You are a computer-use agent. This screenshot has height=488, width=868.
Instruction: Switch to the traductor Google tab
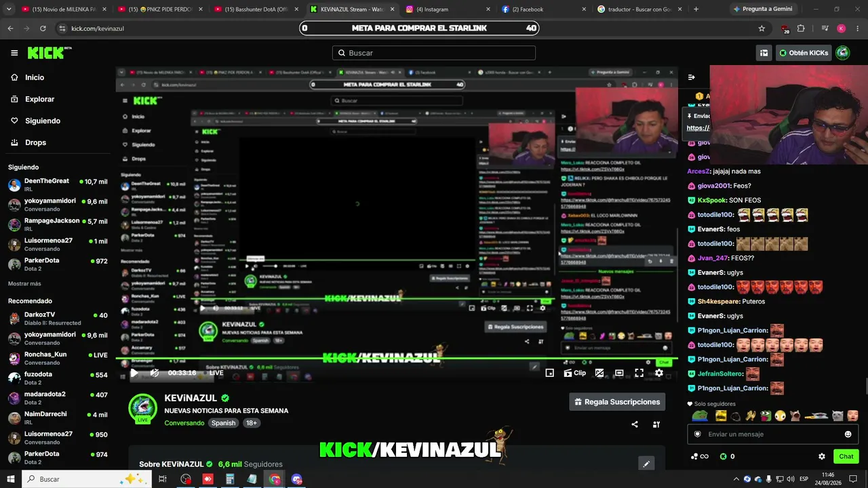640,9
